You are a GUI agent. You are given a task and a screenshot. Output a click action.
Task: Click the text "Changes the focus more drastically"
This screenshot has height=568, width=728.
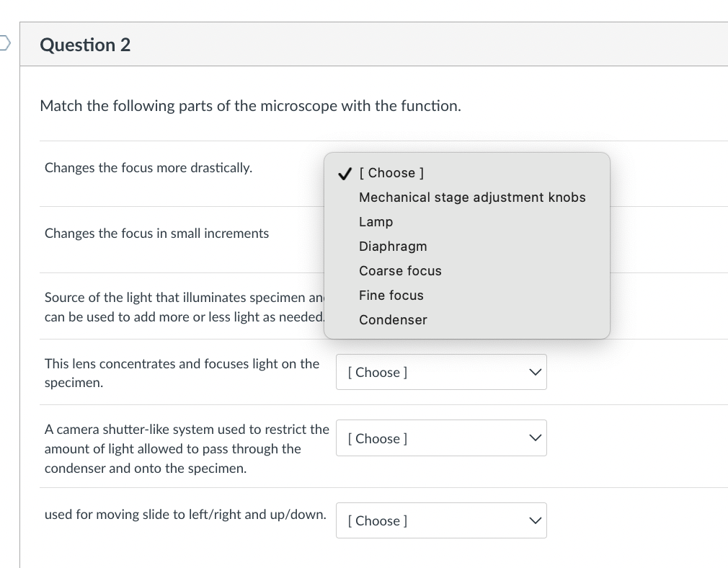click(148, 167)
